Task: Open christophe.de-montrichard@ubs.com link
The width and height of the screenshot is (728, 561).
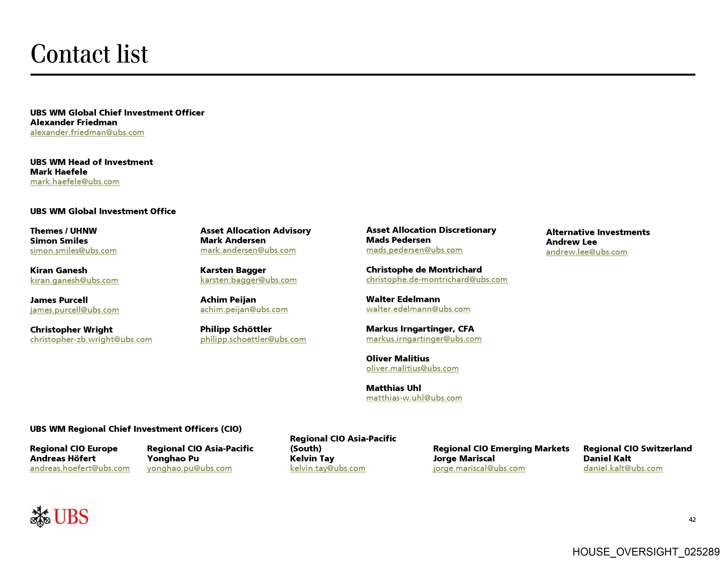Action: click(437, 280)
